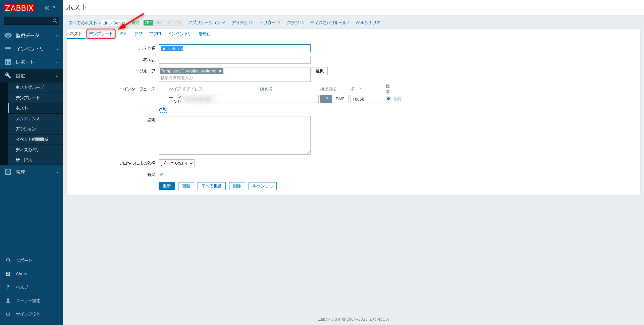
Task: Focus the 表示名 input field
Action: click(234, 60)
